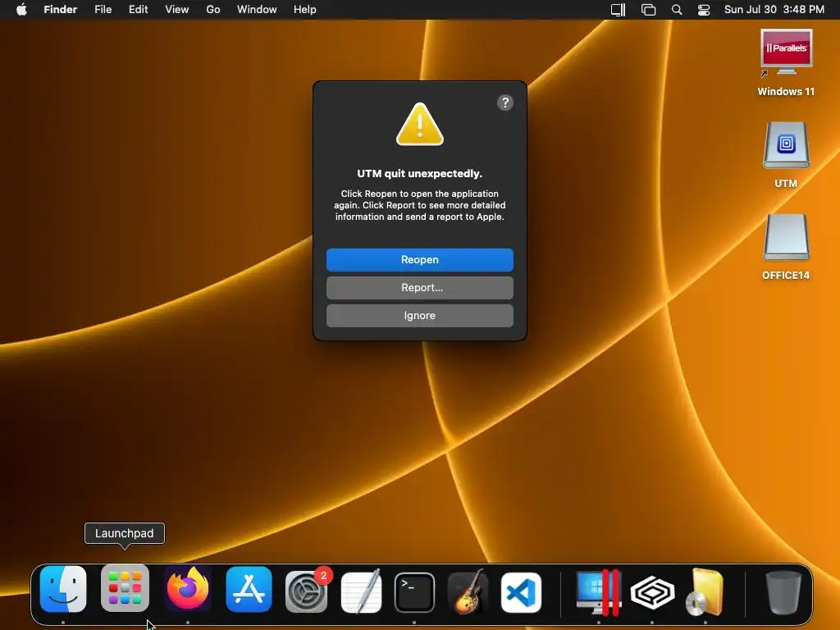Open the Go menu

click(x=213, y=10)
